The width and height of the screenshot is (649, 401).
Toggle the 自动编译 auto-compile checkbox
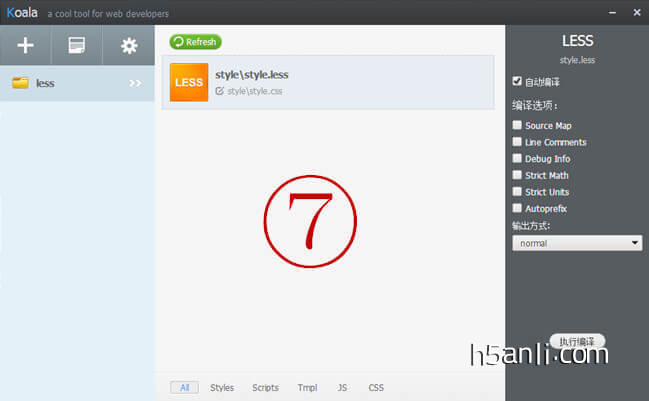(517, 81)
